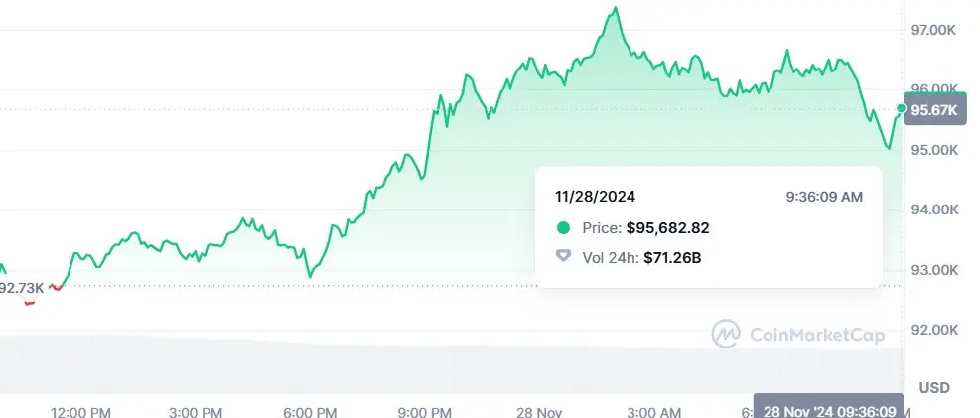The height and width of the screenshot is (418, 980).
Task: Click the CoinMarketCap logo icon watermark
Action: click(726, 334)
